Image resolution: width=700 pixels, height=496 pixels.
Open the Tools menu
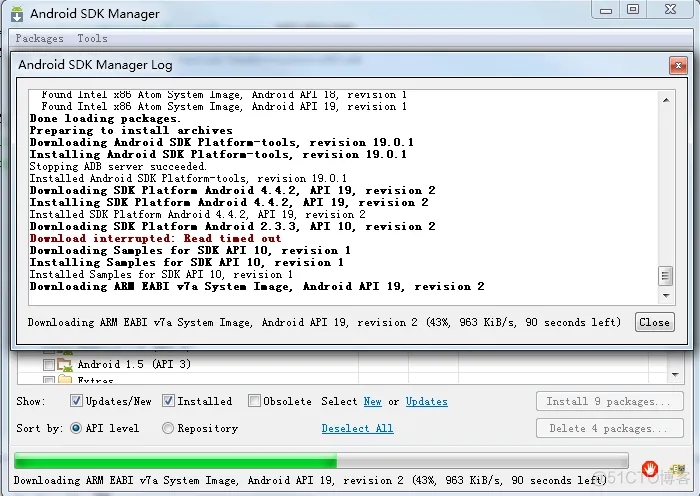92,38
